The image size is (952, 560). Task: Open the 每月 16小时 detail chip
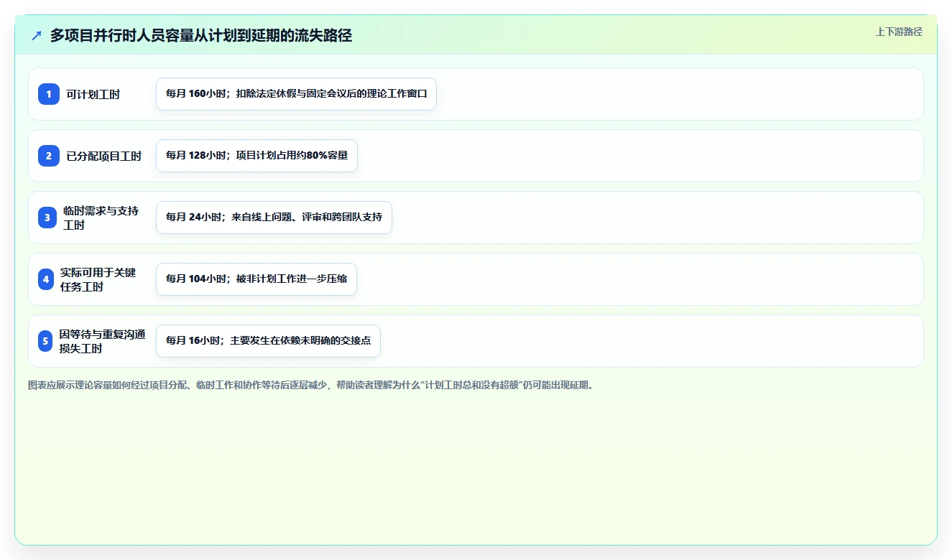click(x=268, y=341)
